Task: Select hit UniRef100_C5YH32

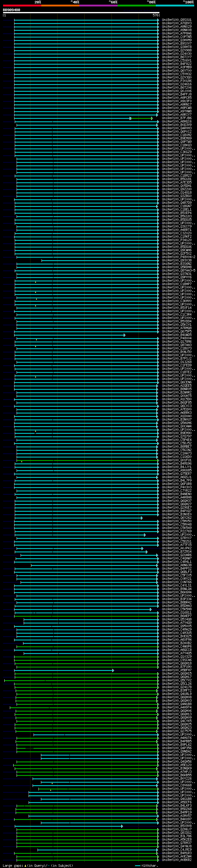Action: pos(176,74)
